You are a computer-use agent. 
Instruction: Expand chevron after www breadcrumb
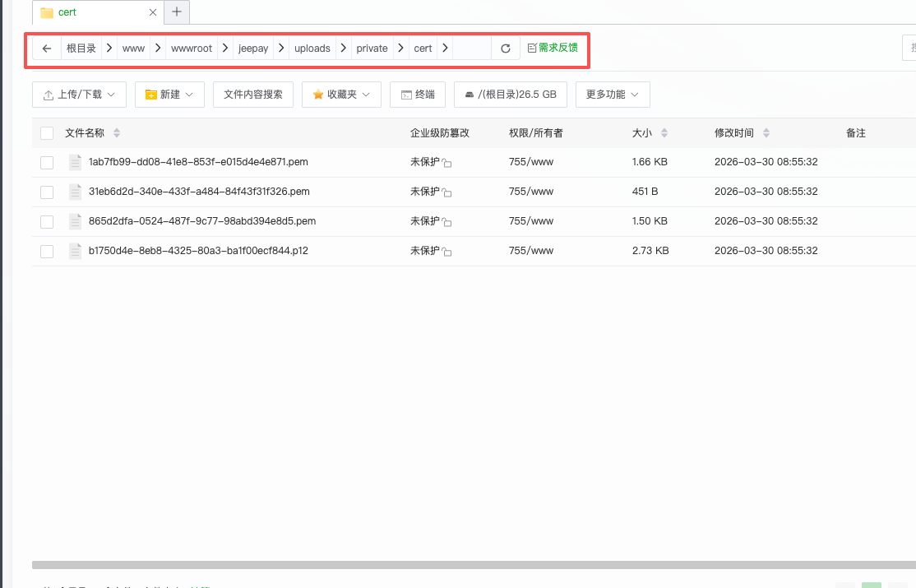tap(158, 48)
